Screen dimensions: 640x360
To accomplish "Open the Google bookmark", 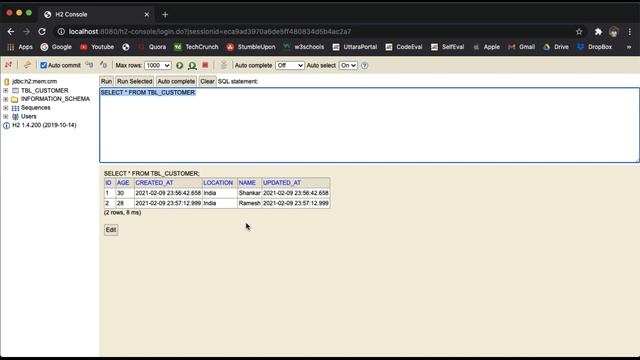I will coord(56,47).
